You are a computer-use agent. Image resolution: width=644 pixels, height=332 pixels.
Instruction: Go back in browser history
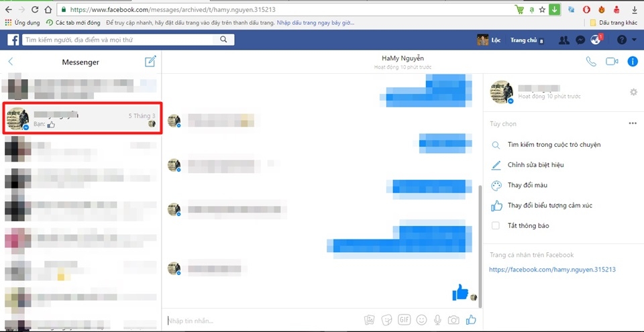click(x=9, y=9)
